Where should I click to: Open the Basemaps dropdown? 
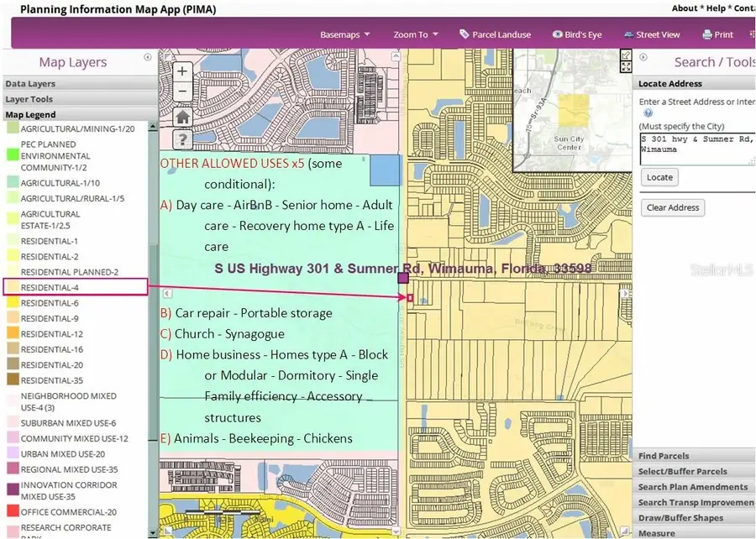(344, 34)
